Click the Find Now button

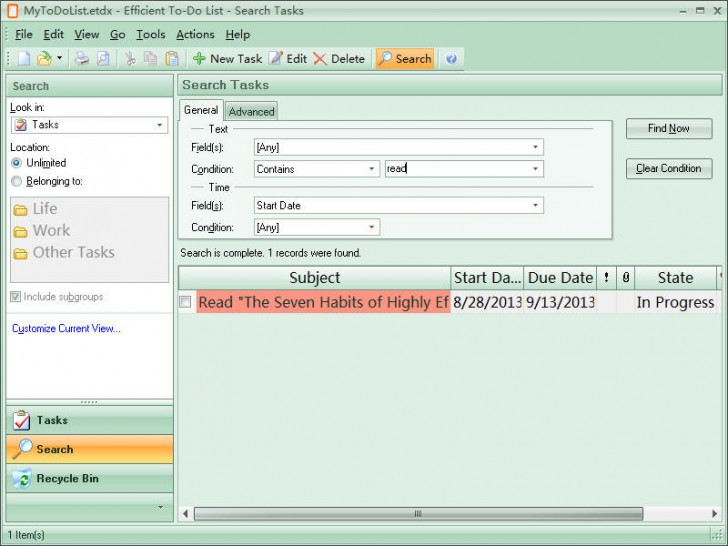click(668, 128)
